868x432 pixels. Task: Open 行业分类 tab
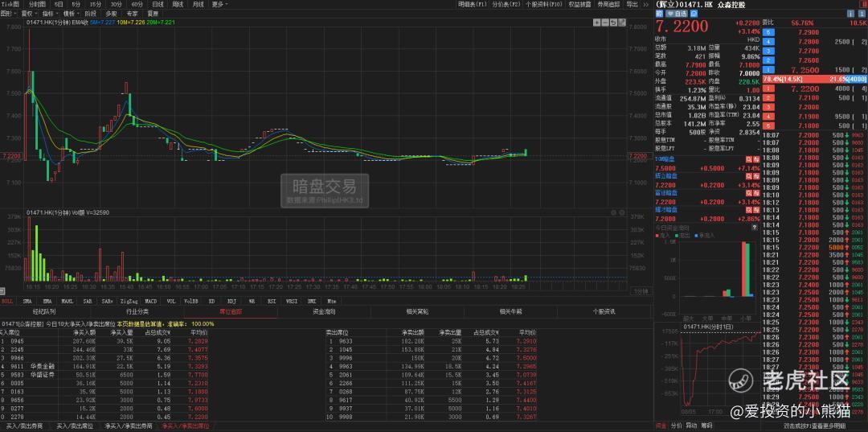point(138,311)
